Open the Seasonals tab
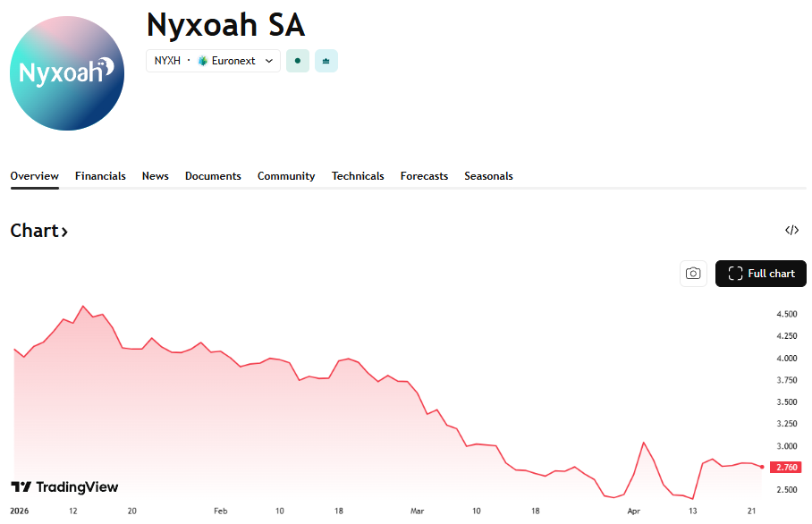This screenshot has width=812, height=524. coord(488,176)
